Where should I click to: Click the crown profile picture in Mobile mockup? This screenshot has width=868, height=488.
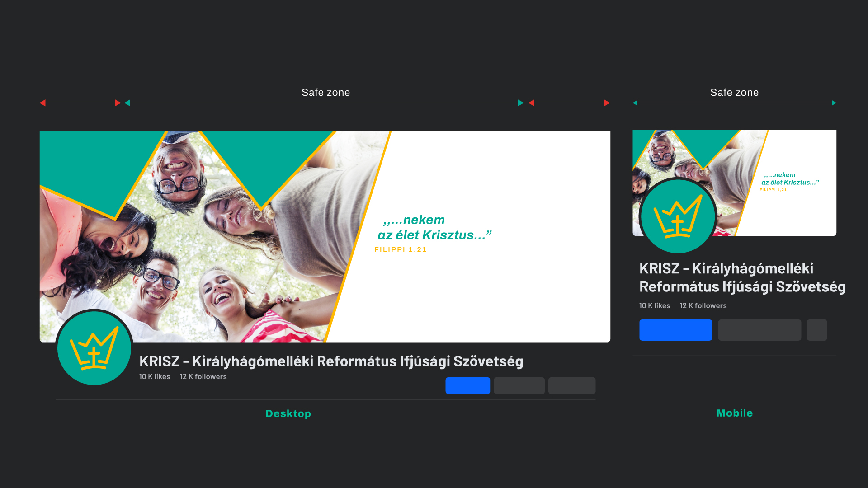(678, 216)
